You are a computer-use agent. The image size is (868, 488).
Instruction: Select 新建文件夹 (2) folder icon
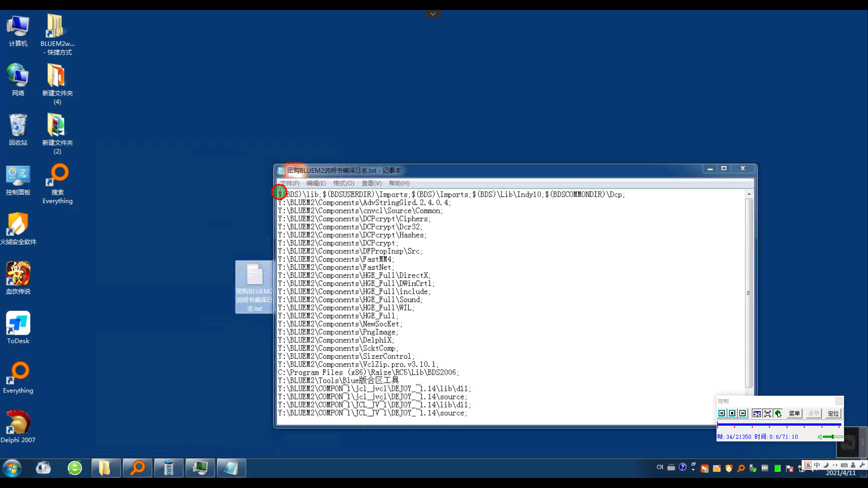[x=57, y=134]
